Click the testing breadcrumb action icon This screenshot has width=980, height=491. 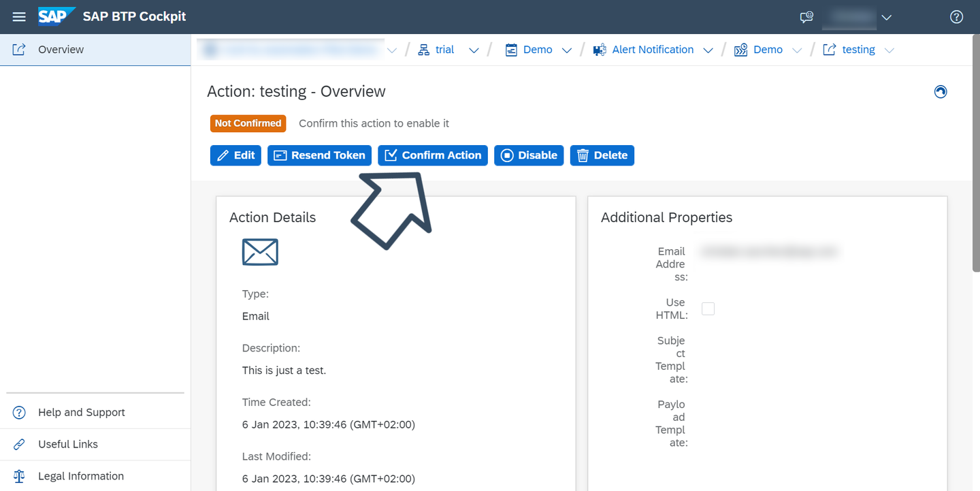click(x=830, y=50)
